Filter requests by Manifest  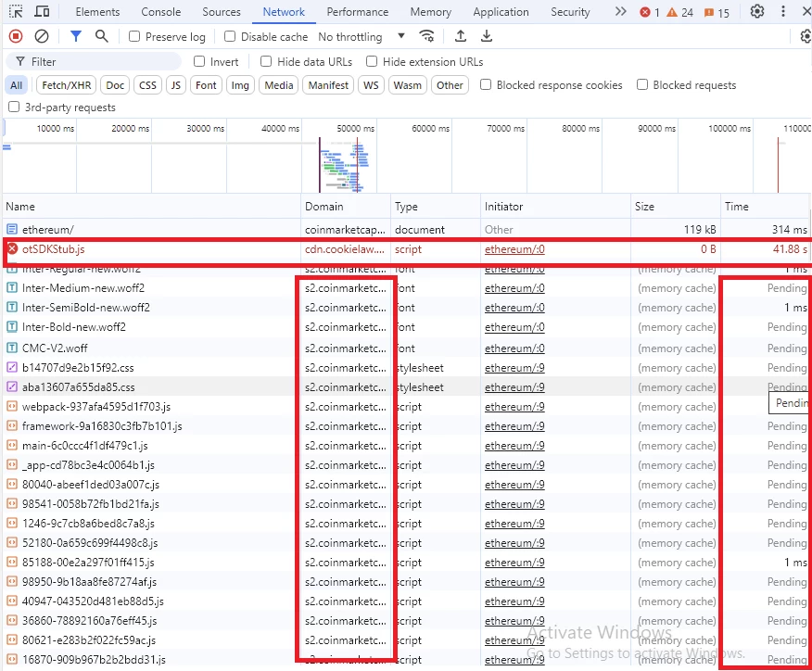pos(328,85)
